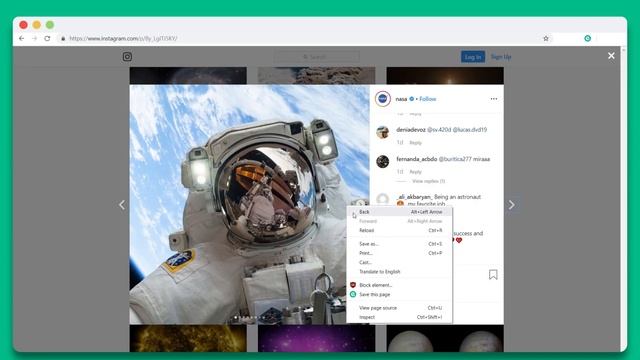This screenshot has width=640, height=360.
Task: Choose Save as... in context menu
Action: 400,244
